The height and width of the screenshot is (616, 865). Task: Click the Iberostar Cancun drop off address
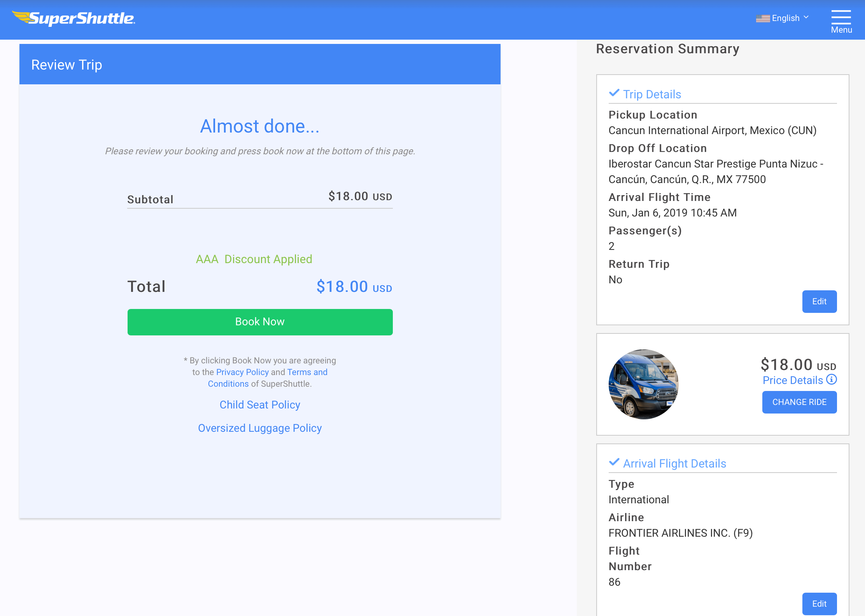click(x=716, y=171)
